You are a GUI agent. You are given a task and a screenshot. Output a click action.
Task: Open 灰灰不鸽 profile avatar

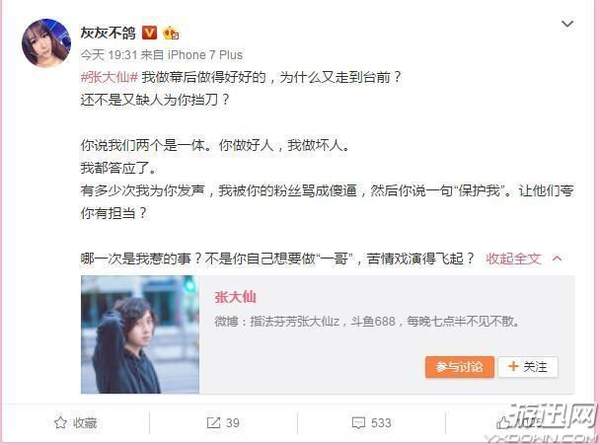pos(46,43)
